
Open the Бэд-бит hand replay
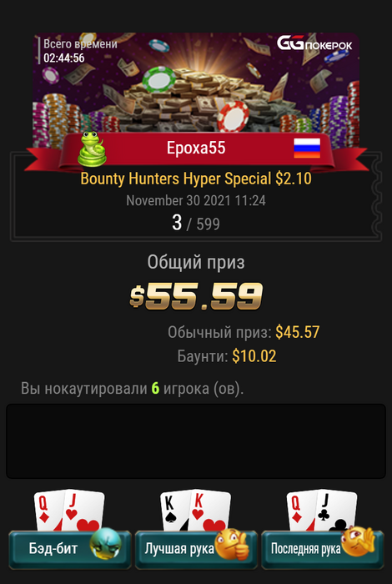click(x=70, y=549)
